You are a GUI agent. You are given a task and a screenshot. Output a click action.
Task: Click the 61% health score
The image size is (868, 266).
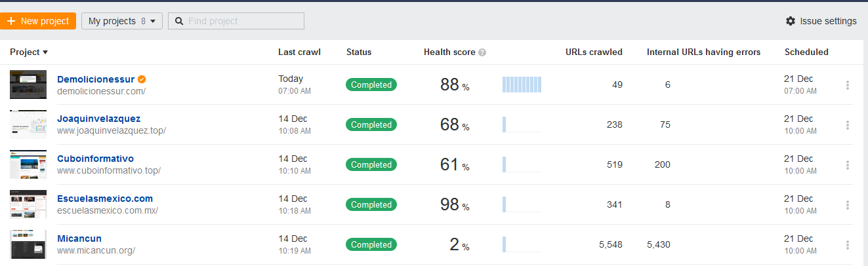tap(455, 165)
